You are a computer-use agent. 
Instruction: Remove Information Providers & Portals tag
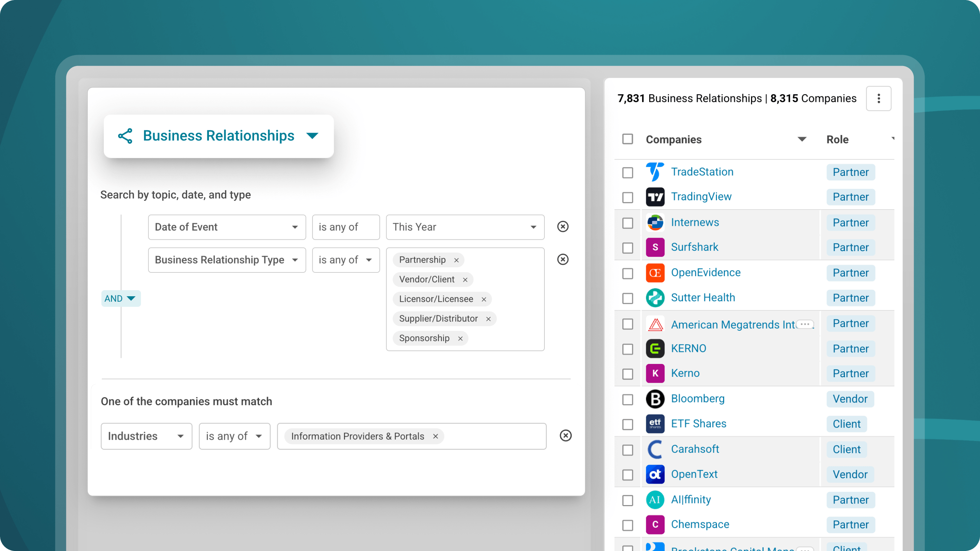(x=436, y=436)
